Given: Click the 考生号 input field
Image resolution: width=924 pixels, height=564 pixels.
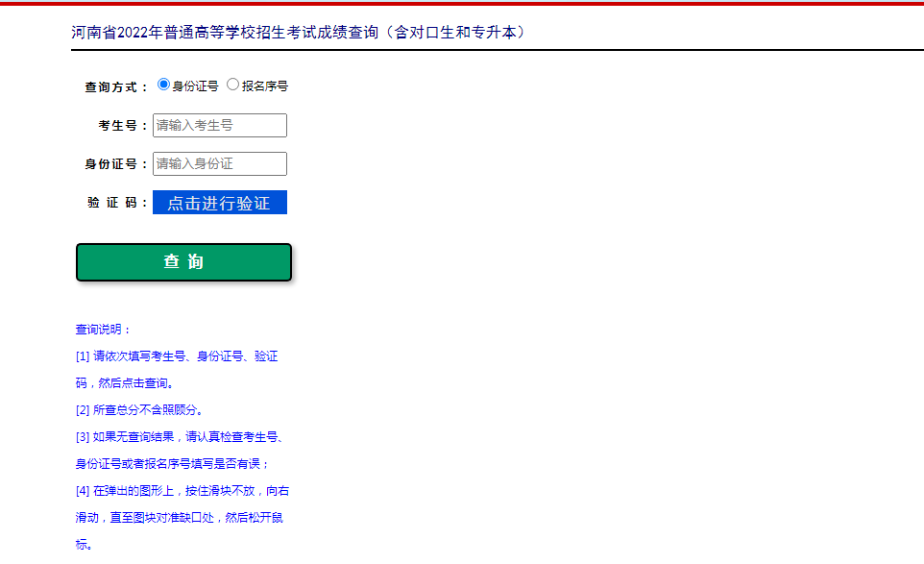Looking at the screenshot, I should 220,125.
